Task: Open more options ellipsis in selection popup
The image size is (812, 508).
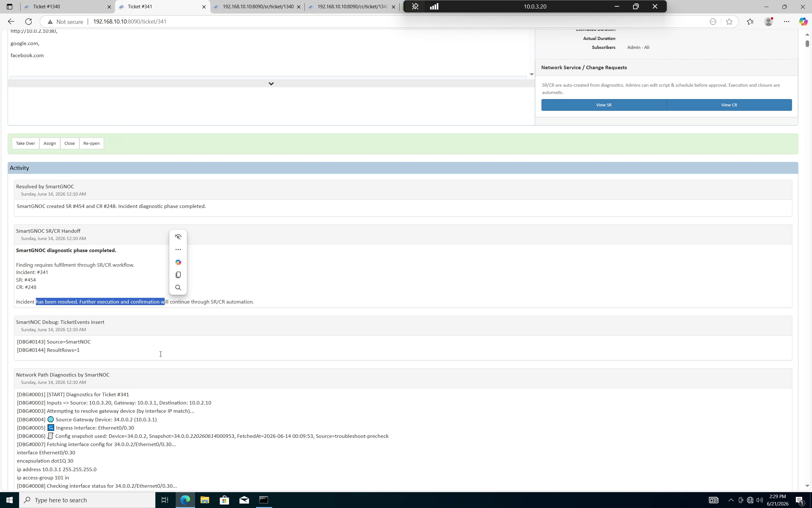Action: (178, 250)
